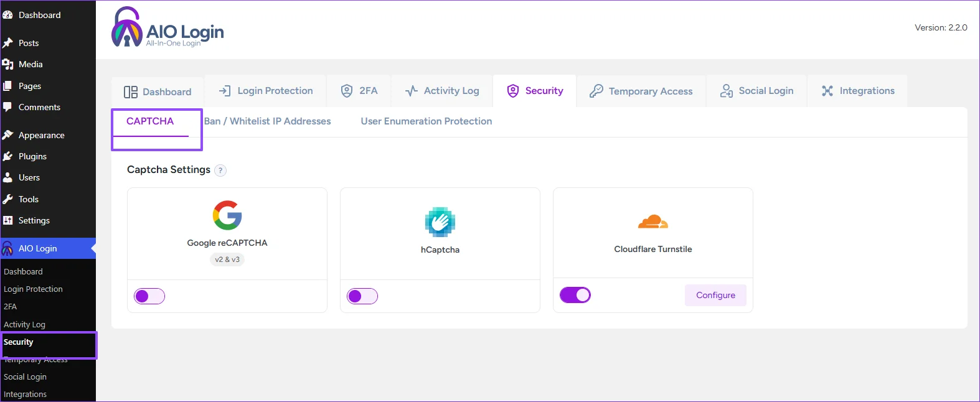Click the Captcha Settings heading
Screen dimensions: 980x402
pos(169,170)
